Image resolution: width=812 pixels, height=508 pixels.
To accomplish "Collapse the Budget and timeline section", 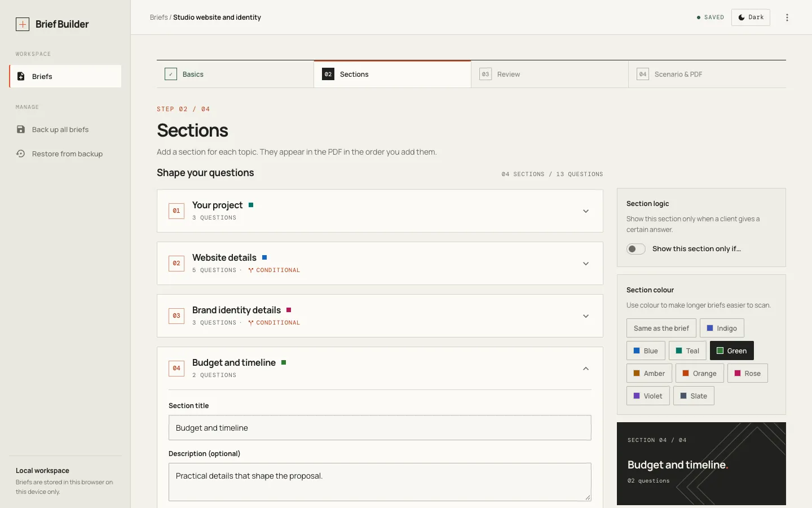I will click(x=586, y=369).
